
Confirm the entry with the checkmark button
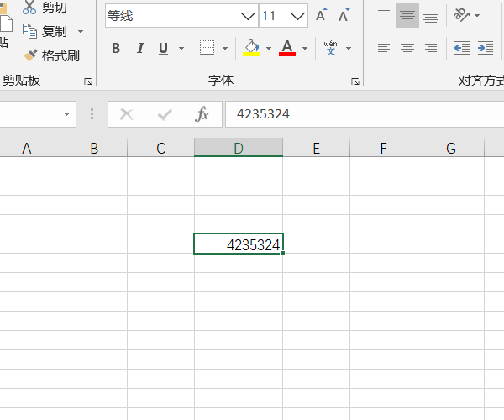165,114
